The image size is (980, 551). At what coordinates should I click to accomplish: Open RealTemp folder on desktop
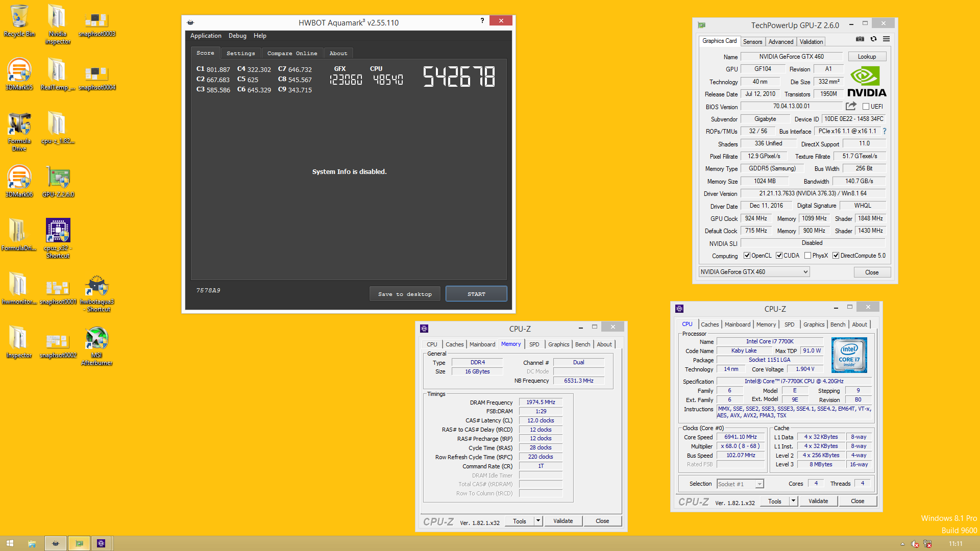click(x=58, y=74)
